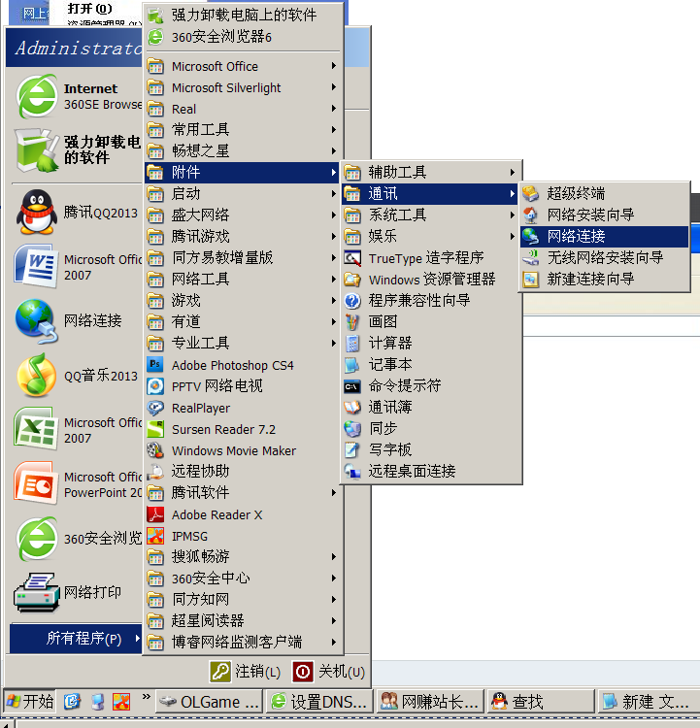
Task: Click the 所有程序(P) button
Action: coord(76,639)
